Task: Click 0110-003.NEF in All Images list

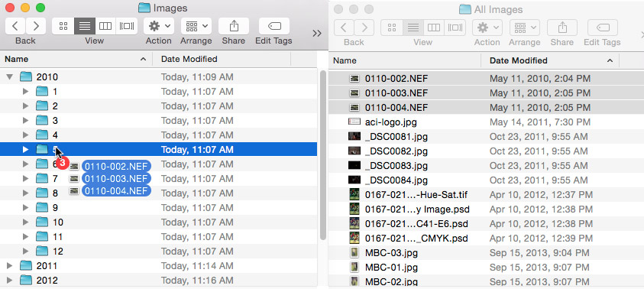Action: pyautogui.click(x=396, y=93)
